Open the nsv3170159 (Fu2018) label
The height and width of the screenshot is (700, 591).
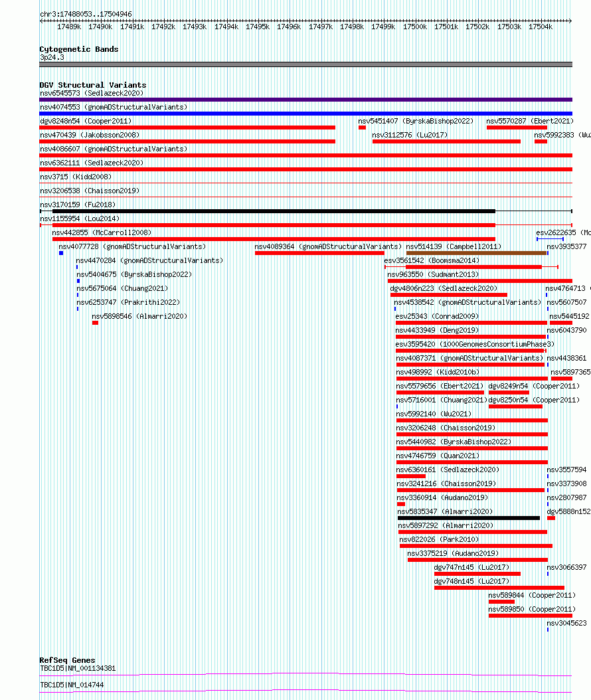click(78, 205)
